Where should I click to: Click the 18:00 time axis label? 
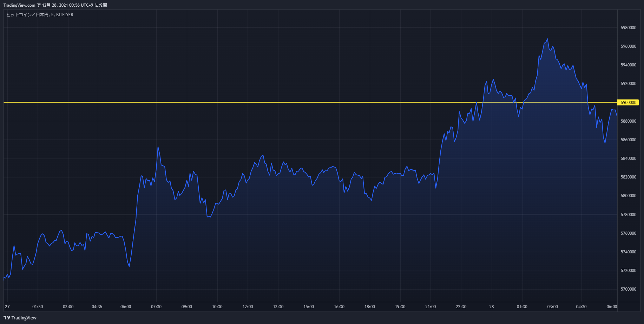coord(370,307)
